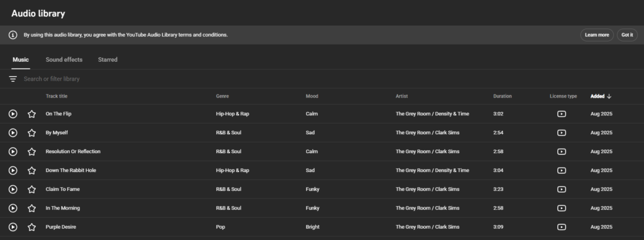Play the track Down The Rabbit Hole
644x240 pixels.
click(13, 171)
